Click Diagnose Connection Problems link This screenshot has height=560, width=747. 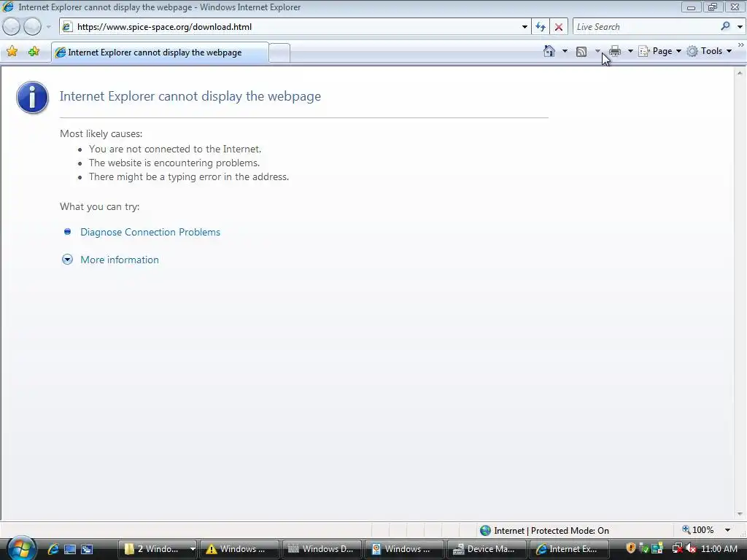point(150,232)
